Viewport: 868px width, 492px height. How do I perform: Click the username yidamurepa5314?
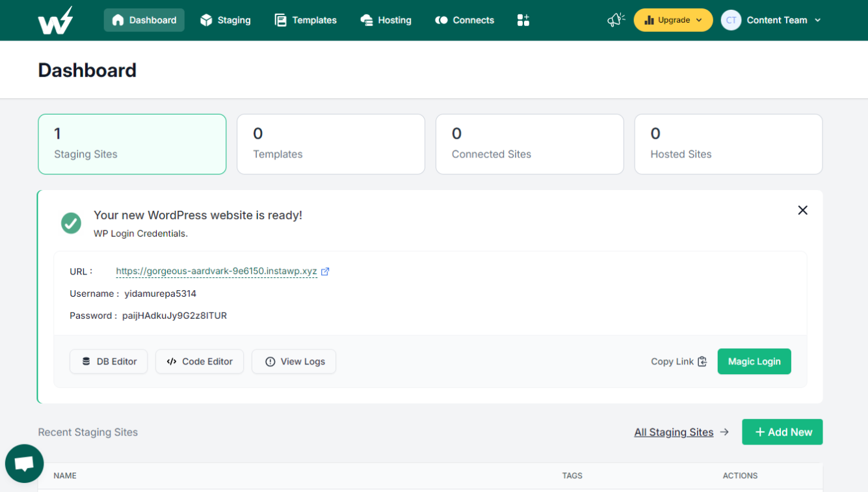pyautogui.click(x=161, y=294)
